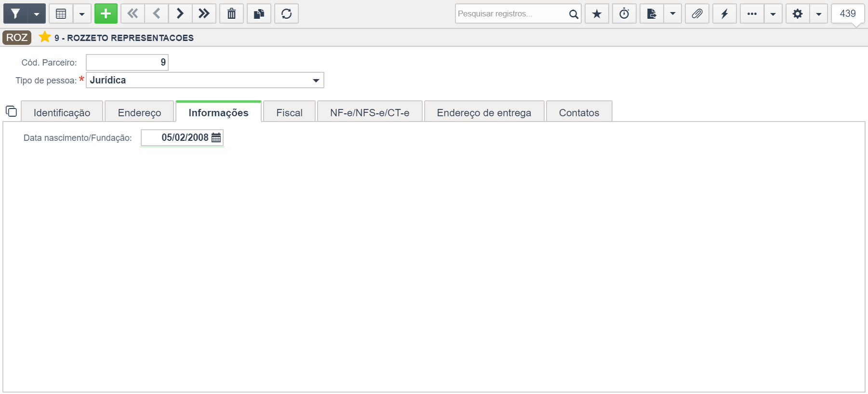Open Tipo de pessoa combo box

(x=205, y=80)
